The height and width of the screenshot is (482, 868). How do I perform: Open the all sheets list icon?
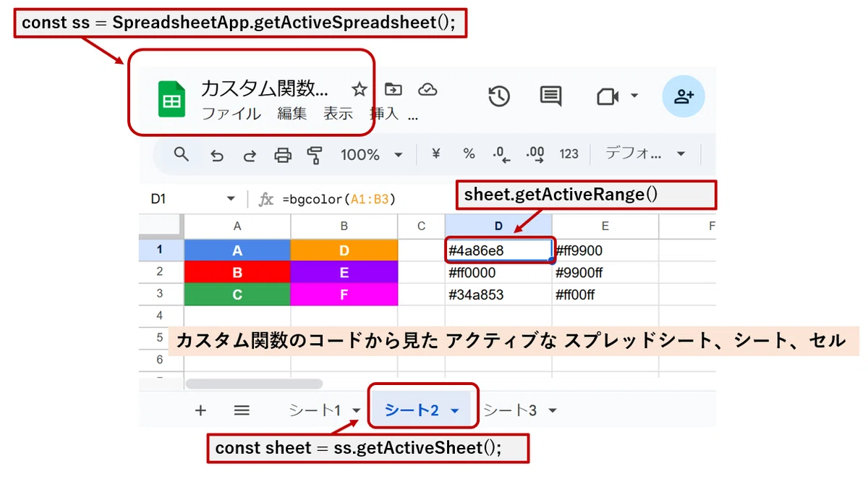(242, 410)
